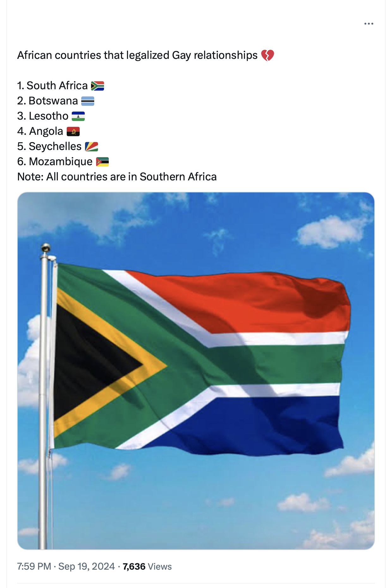Open the South African flag photo
Screen dimensions: 392x588
coord(196,371)
